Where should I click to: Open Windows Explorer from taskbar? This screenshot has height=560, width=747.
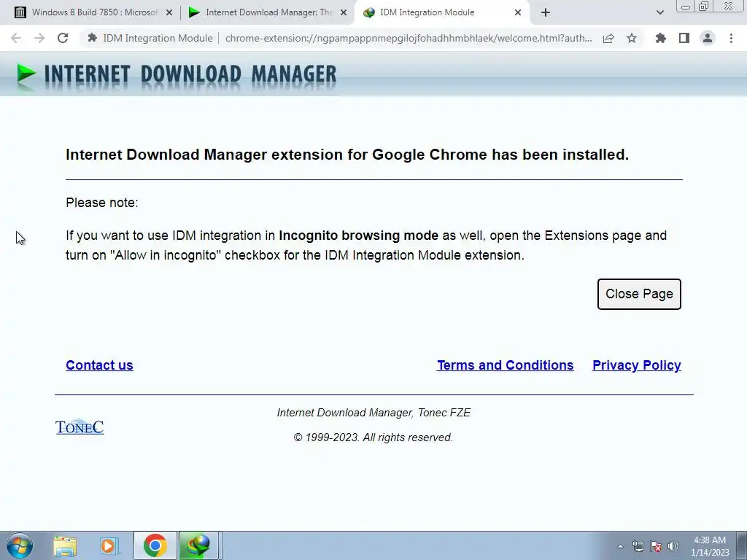point(65,545)
